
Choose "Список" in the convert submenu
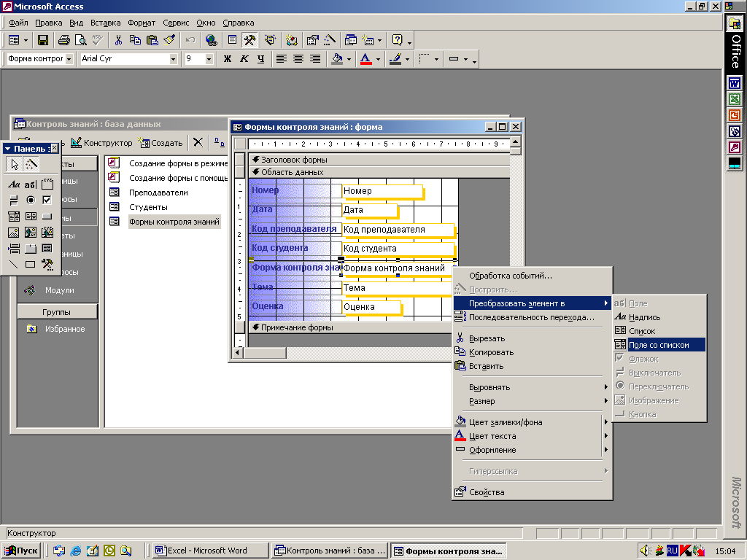[x=659, y=331]
